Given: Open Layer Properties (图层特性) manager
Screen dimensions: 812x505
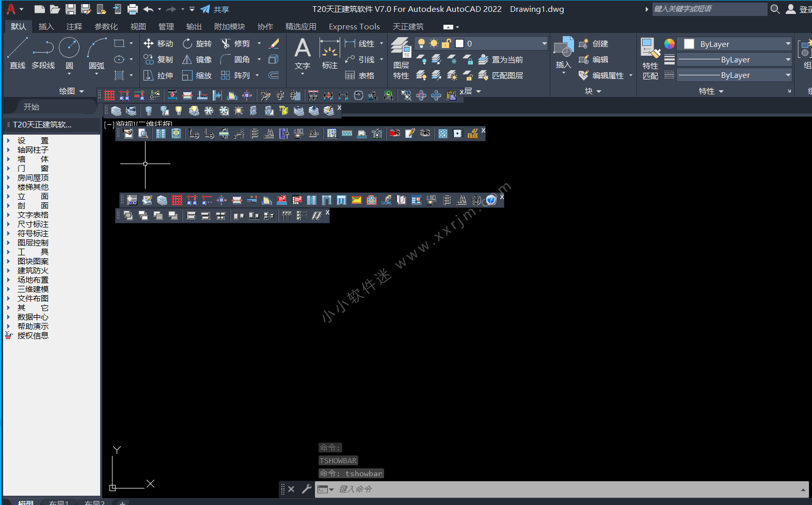Looking at the screenshot, I should (x=401, y=58).
